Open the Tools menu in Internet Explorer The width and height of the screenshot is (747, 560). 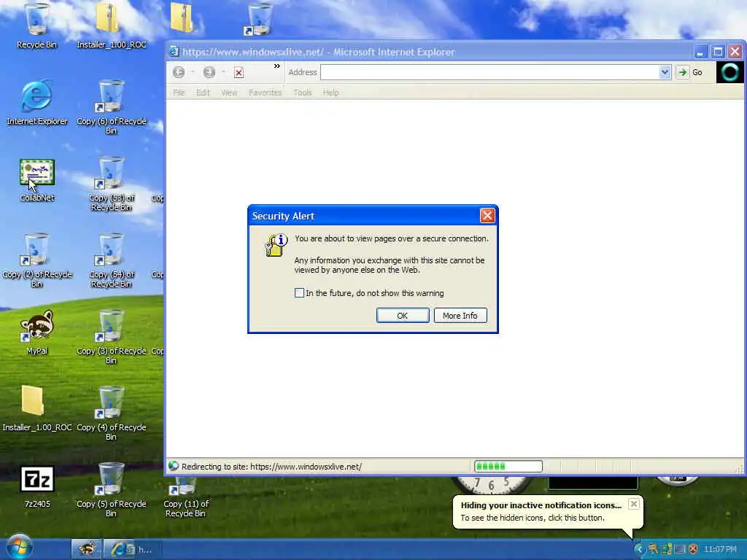(x=303, y=93)
